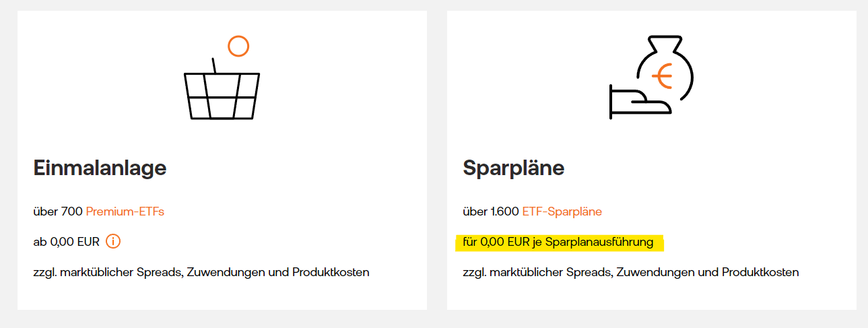Click the yellow highlighted Sparplanausführung line

[x=559, y=242]
